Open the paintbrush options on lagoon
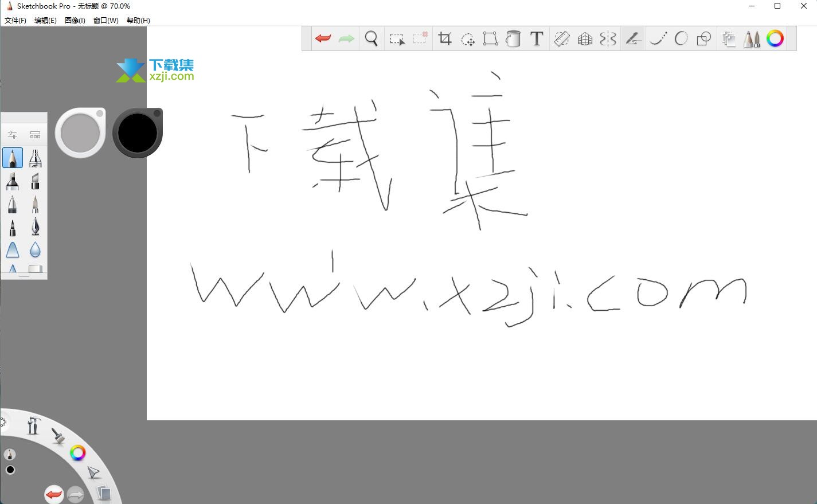The image size is (817, 504). pos(58,436)
